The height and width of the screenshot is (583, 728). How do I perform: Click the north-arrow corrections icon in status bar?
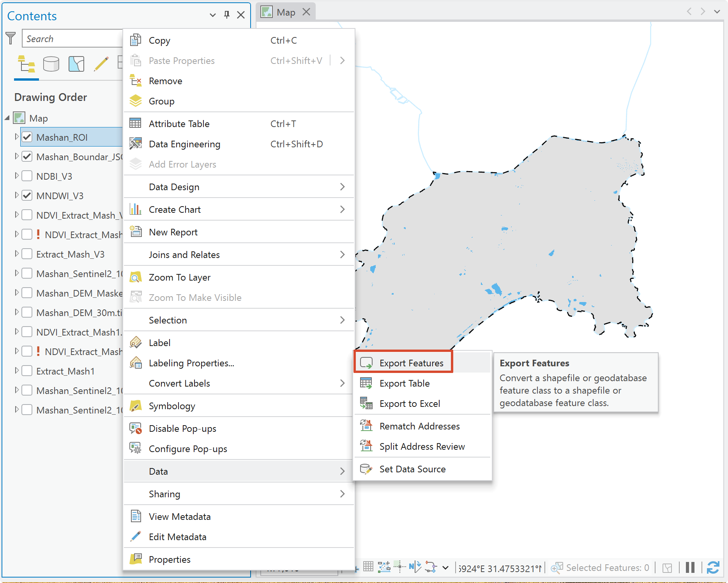point(415,567)
